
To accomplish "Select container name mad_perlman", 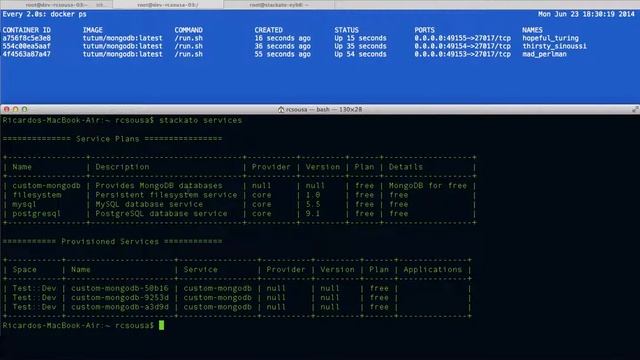I will tap(544, 54).
